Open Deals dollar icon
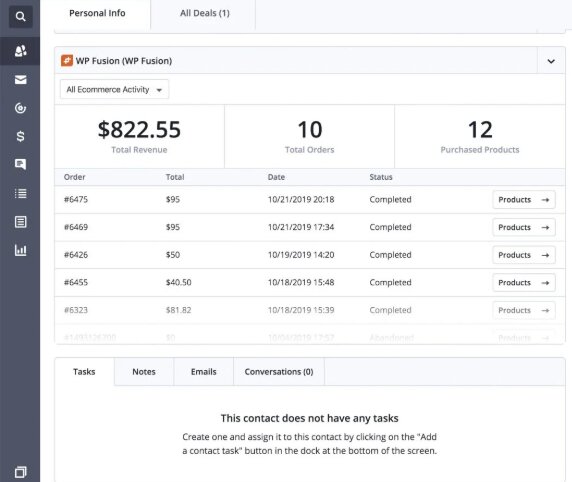 [x=20, y=136]
